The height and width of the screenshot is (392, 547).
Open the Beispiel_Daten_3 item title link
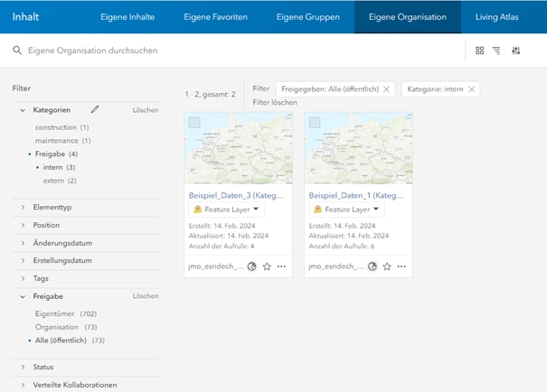[236, 195]
